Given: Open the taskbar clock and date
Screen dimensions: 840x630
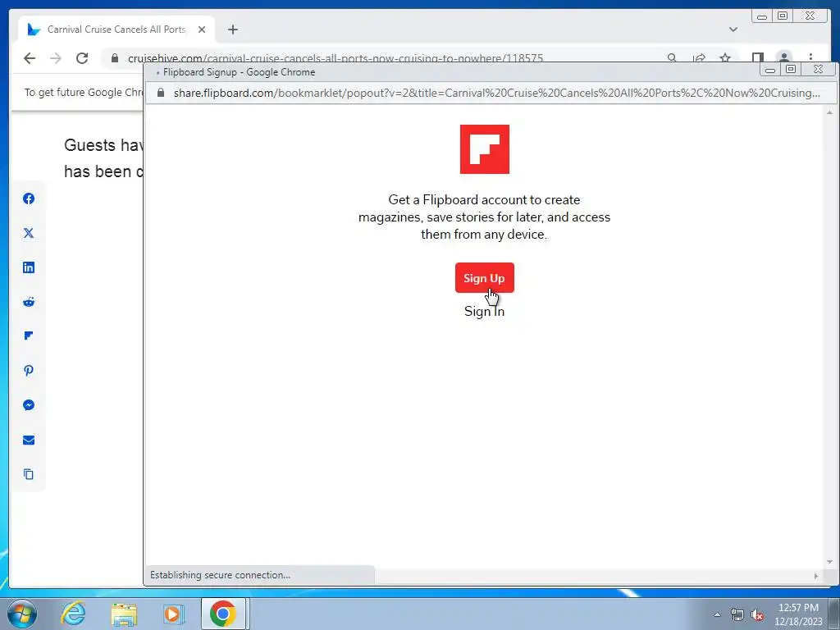Looking at the screenshot, I should click(x=798, y=614).
